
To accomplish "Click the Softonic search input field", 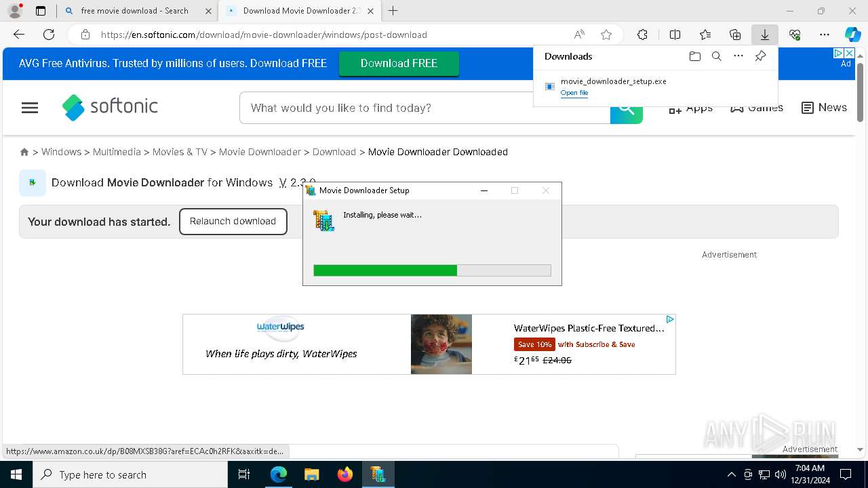I will tap(425, 108).
